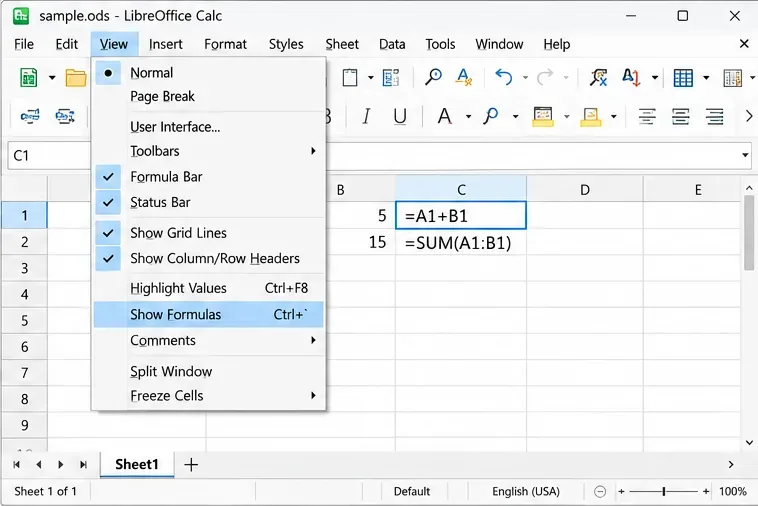Screen dimensions: 758x506
Task: Open the Format menu
Action: point(225,44)
